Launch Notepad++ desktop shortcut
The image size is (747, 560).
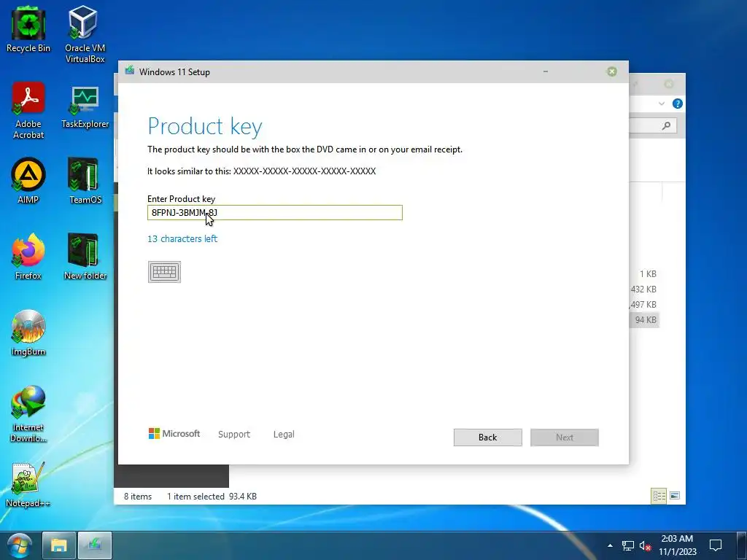point(28,485)
